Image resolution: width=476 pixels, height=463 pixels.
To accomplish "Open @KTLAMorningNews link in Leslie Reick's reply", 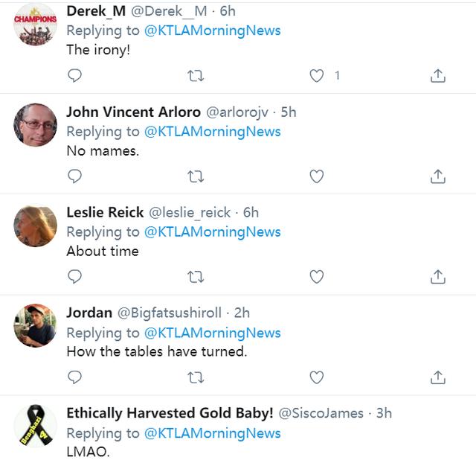I will pyautogui.click(x=212, y=231).
